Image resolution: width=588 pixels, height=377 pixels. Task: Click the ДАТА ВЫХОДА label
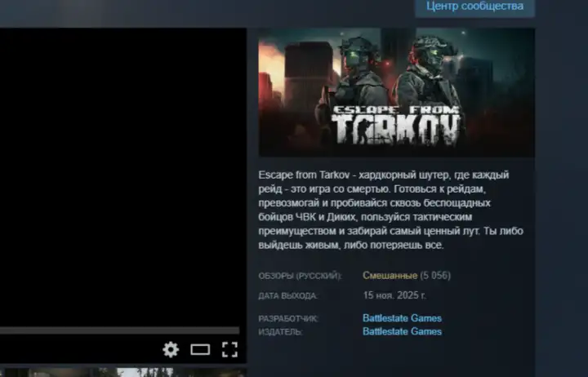(287, 296)
